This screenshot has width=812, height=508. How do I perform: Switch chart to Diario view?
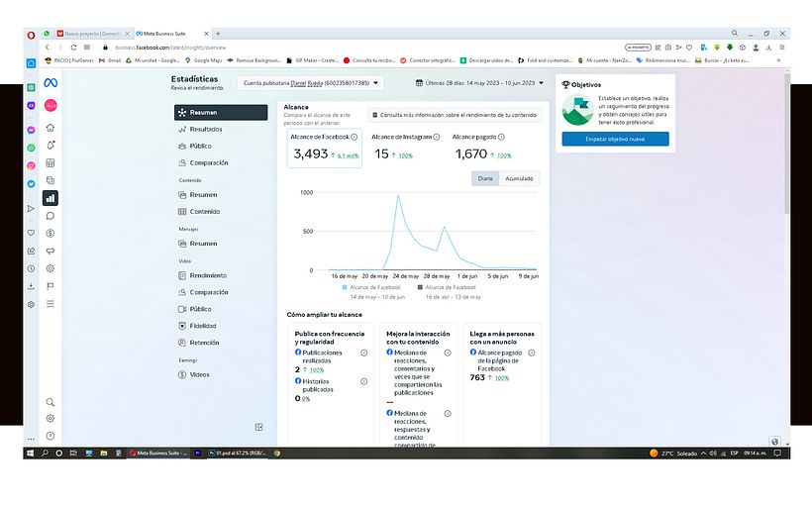pos(483,179)
